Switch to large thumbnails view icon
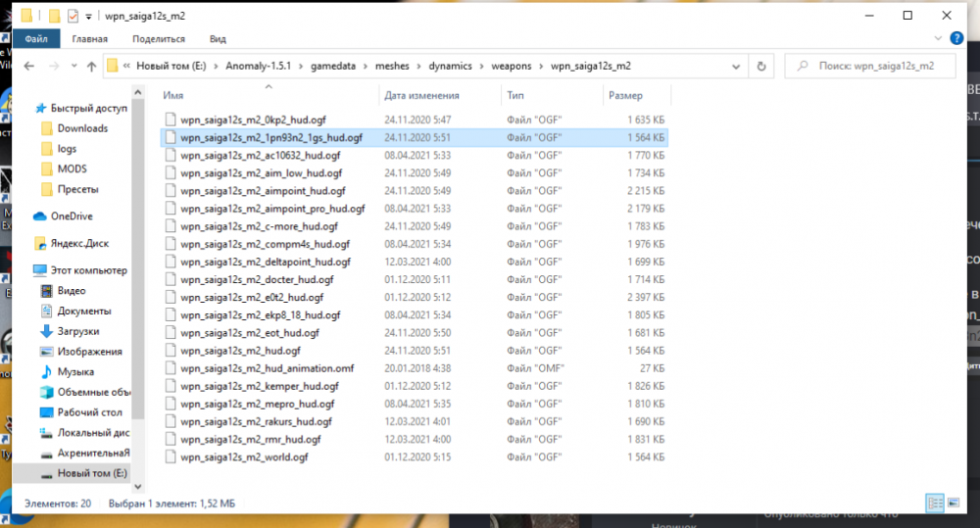Screen dimensions: 980x528 point(954,503)
